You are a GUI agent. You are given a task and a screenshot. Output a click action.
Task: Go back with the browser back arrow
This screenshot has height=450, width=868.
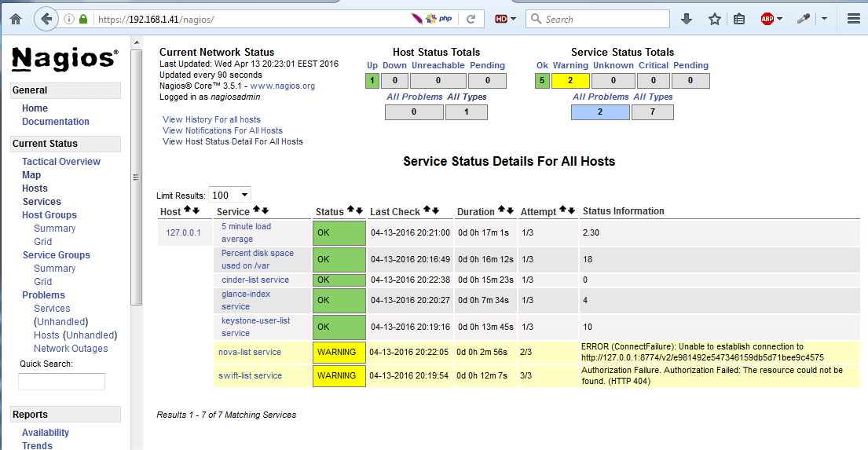[x=46, y=20]
